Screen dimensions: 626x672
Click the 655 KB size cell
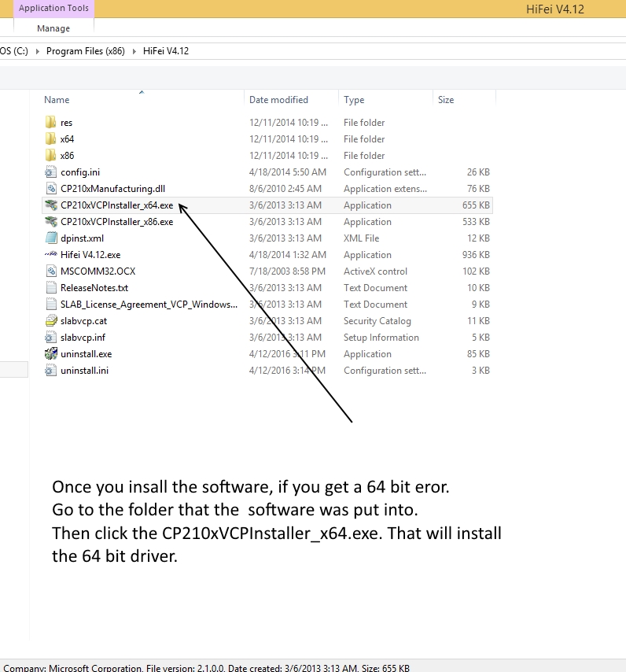[x=476, y=205]
